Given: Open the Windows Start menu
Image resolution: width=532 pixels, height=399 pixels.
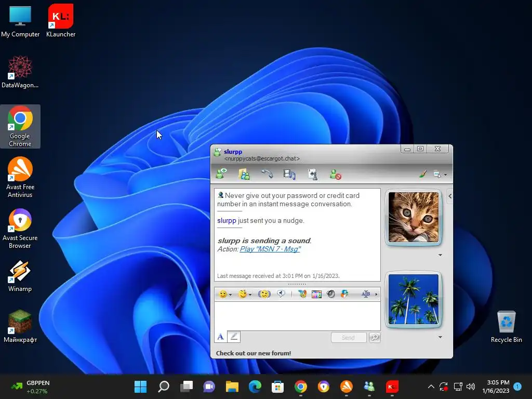Looking at the screenshot, I should tap(140, 387).
